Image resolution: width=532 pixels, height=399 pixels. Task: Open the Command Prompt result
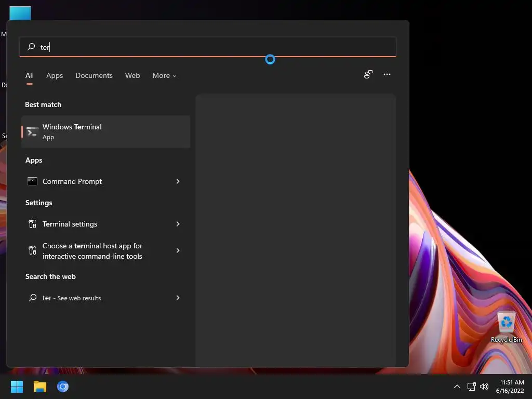pyautogui.click(x=105, y=181)
